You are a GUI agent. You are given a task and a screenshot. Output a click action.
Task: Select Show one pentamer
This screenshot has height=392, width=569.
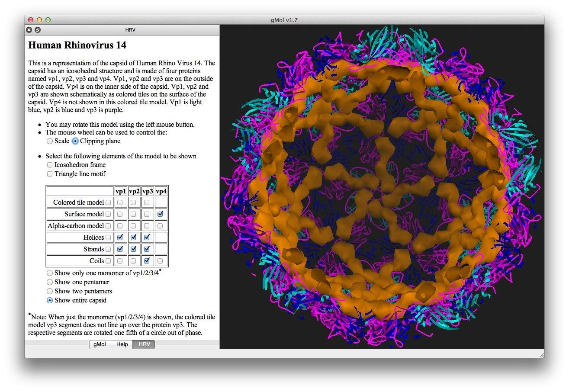tap(50, 282)
